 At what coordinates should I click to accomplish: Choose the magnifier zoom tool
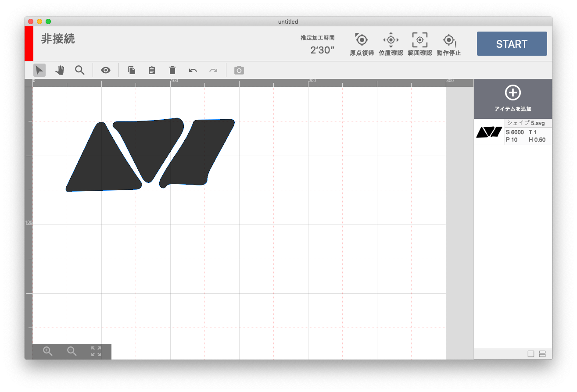point(79,70)
